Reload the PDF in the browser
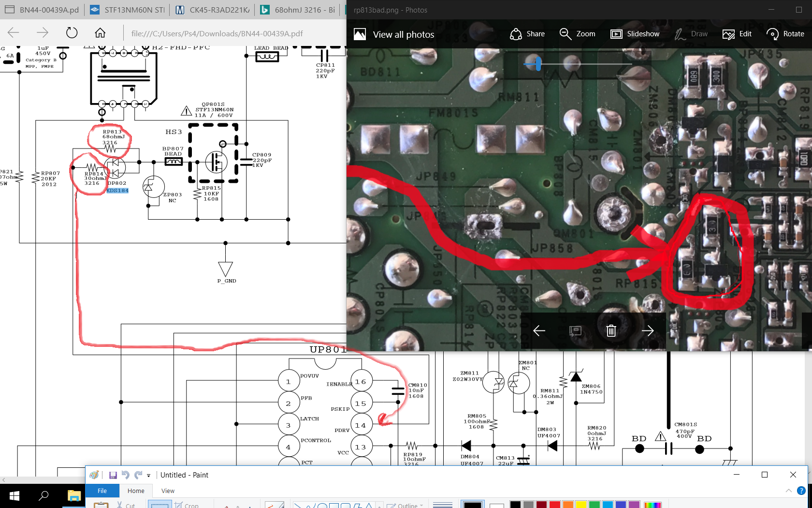The height and width of the screenshot is (508, 812). tap(72, 33)
